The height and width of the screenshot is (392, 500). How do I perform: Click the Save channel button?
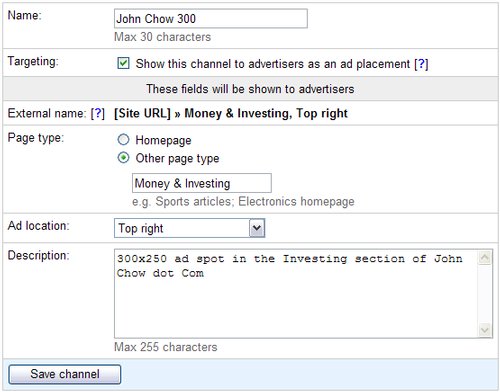[65, 374]
